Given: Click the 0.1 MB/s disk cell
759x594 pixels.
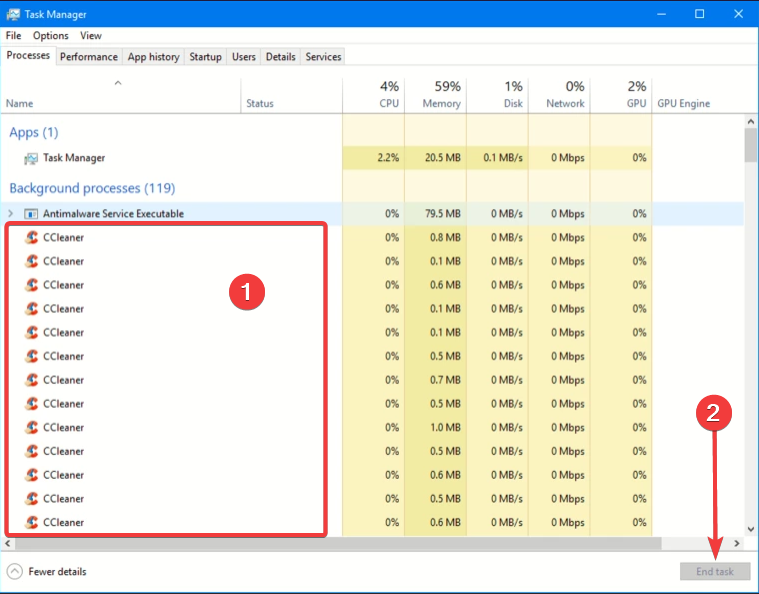Looking at the screenshot, I should (497, 158).
